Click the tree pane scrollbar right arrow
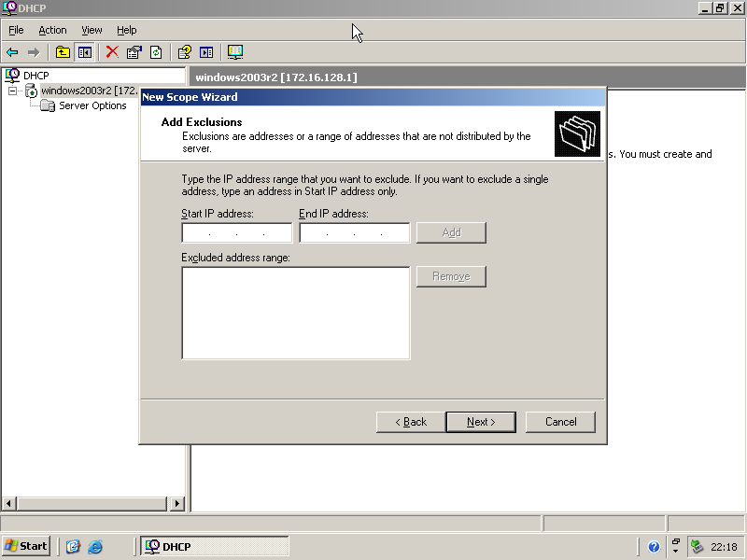Image resolution: width=747 pixels, height=560 pixels. click(x=177, y=504)
